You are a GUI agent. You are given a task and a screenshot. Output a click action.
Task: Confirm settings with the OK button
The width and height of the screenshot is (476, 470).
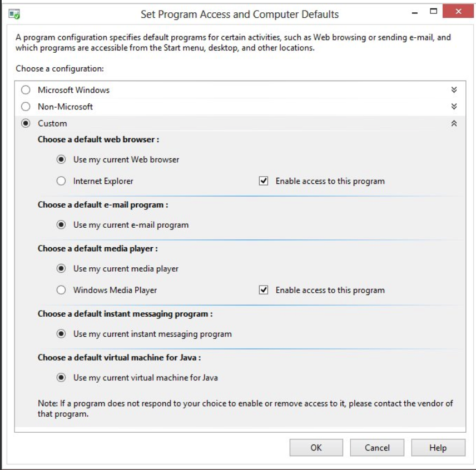pyautogui.click(x=316, y=448)
